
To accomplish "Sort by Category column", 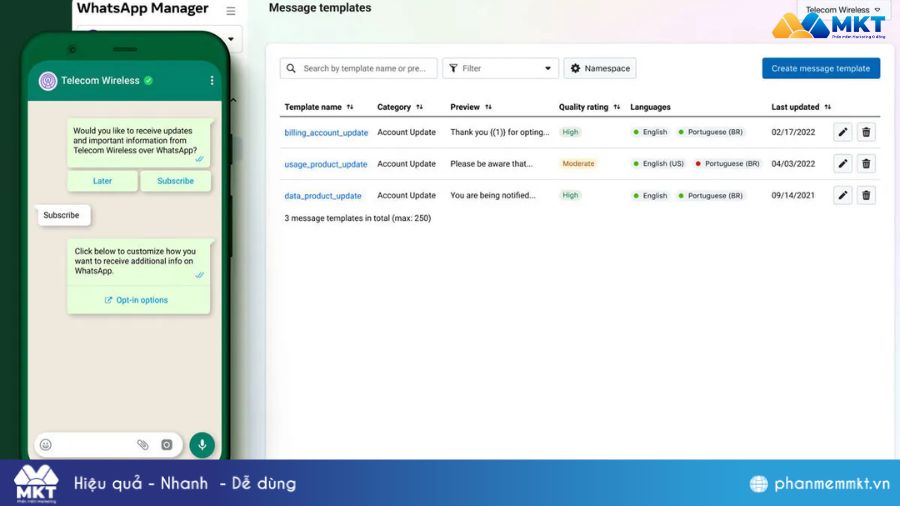I will (x=420, y=107).
